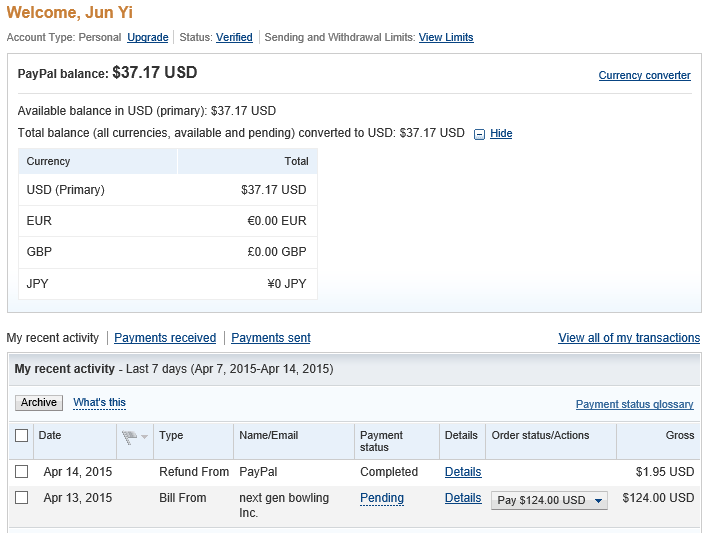Click the $124.00 USD gross amount
This screenshot has height=533, width=704.
(x=658, y=498)
